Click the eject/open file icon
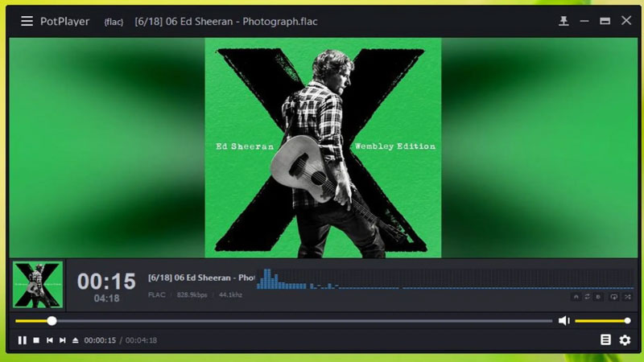Screen dimensions: 644x362 (x=76, y=340)
